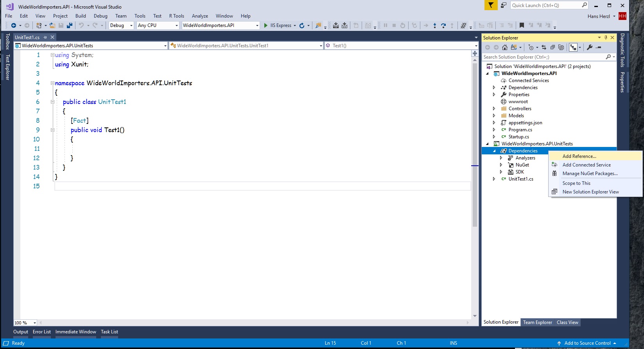Open the Debug configuration dropdown
Image resolution: width=644 pixels, height=349 pixels.
(x=131, y=25)
